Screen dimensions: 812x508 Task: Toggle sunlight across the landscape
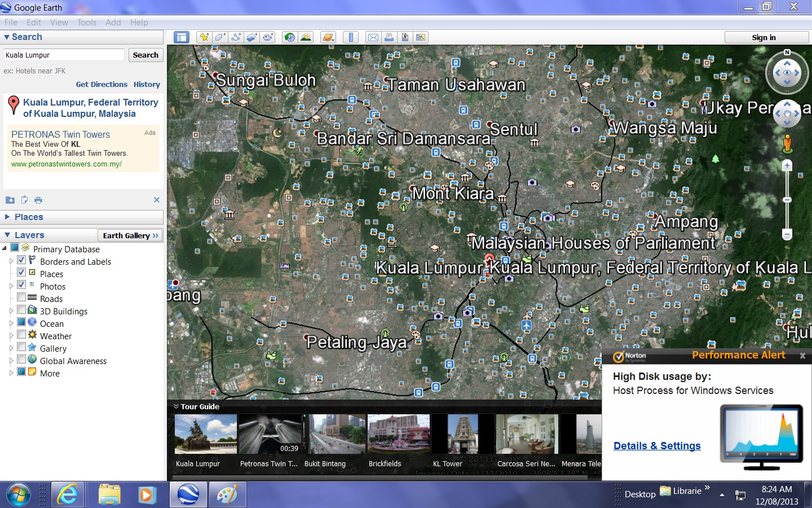click(306, 37)
